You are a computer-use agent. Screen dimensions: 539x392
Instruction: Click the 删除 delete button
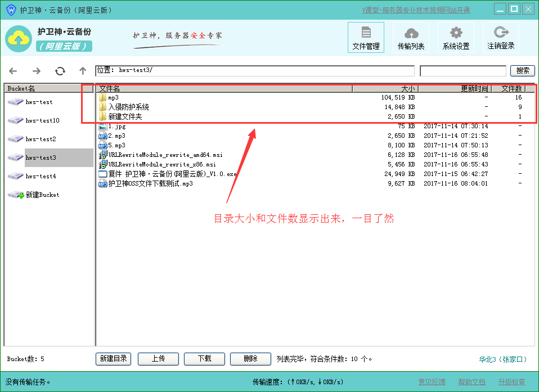[250, 359]
